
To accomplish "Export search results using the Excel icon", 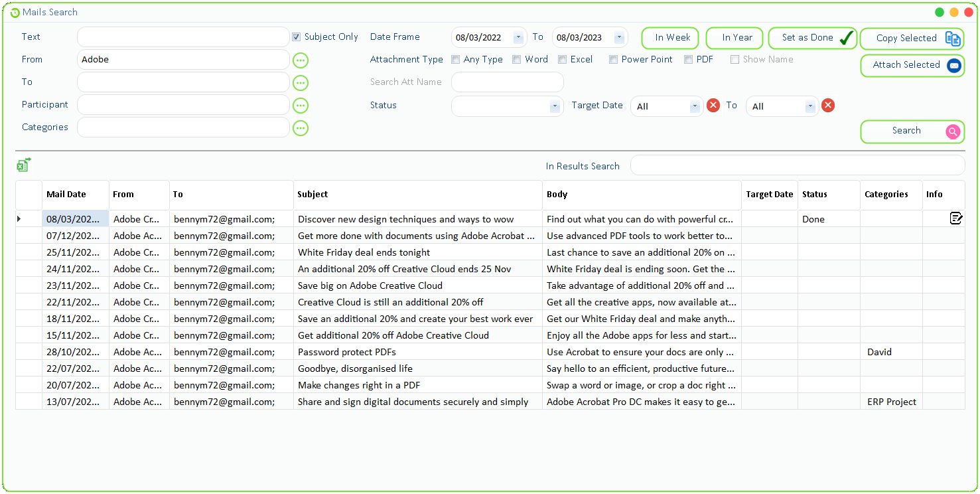I will coord(24,163).
